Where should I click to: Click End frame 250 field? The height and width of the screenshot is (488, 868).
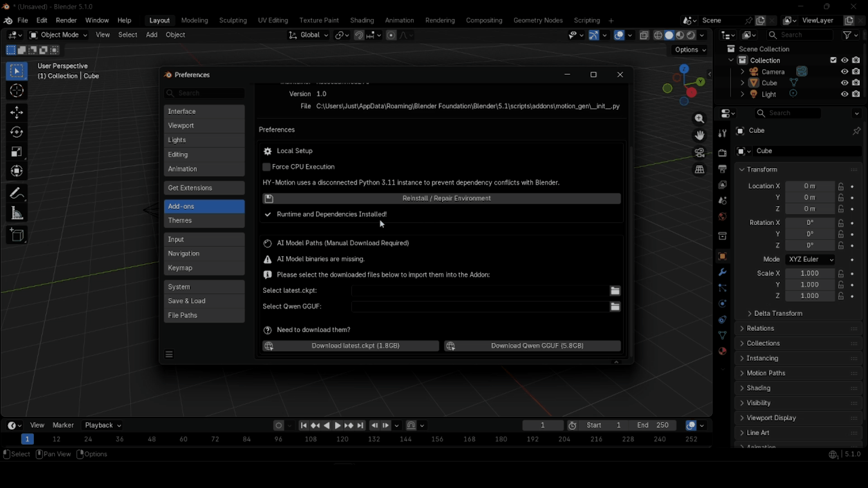pyautogui.click(x=653, y=425)
